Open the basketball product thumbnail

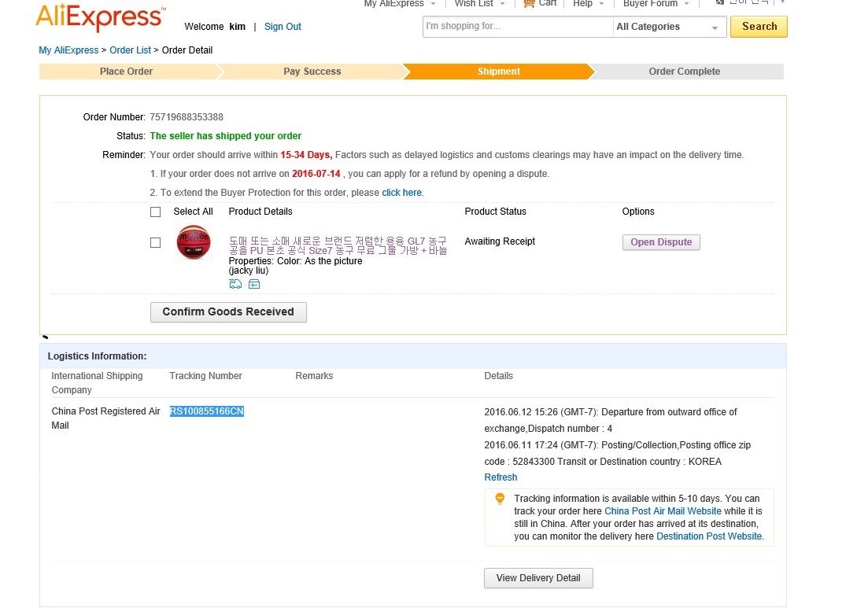coord(193,242)
